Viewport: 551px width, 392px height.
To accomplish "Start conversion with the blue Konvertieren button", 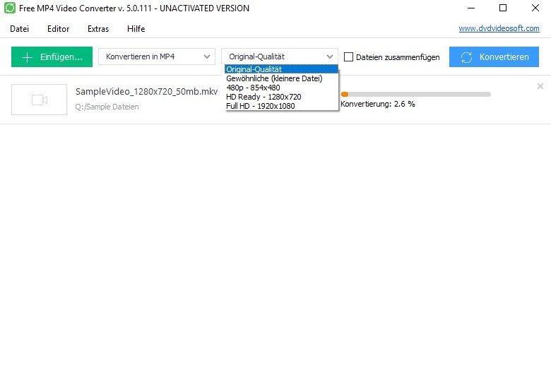I will pos(494,57).
